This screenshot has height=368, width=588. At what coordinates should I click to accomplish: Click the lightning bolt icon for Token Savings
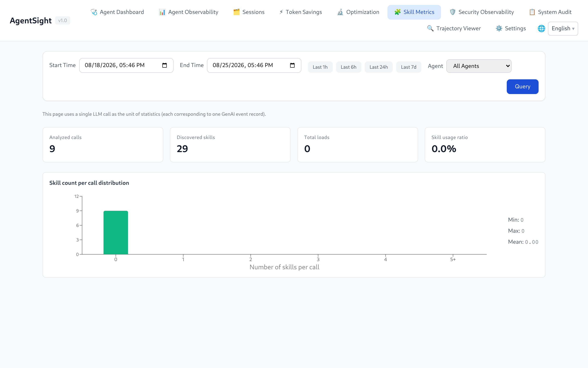[x=281, y=12]
